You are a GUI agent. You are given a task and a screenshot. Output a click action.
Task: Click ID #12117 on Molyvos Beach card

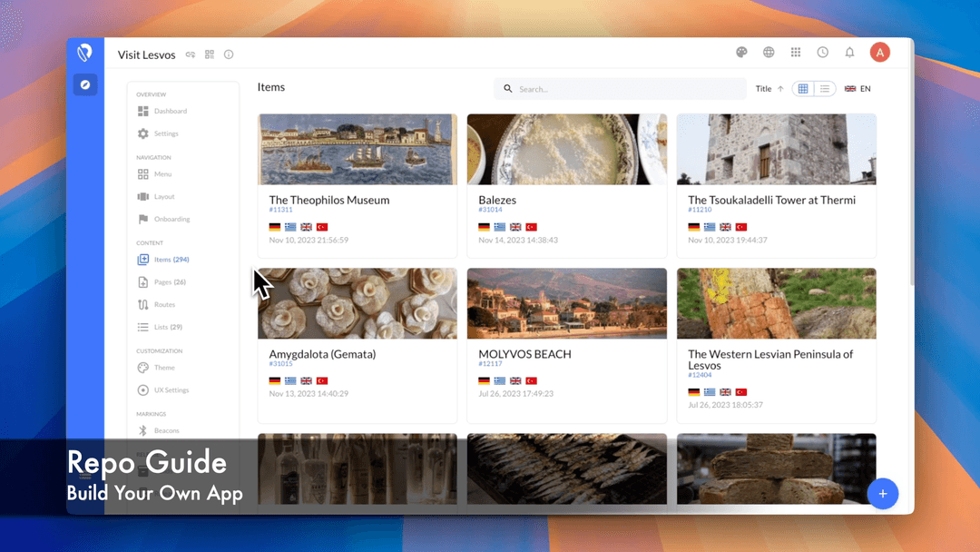tap(490, 364)
